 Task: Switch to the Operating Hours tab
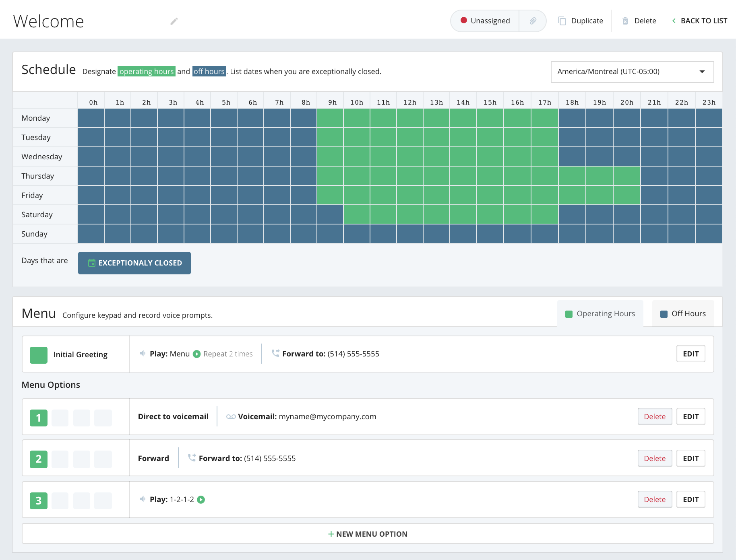click(x=600, y=314)
